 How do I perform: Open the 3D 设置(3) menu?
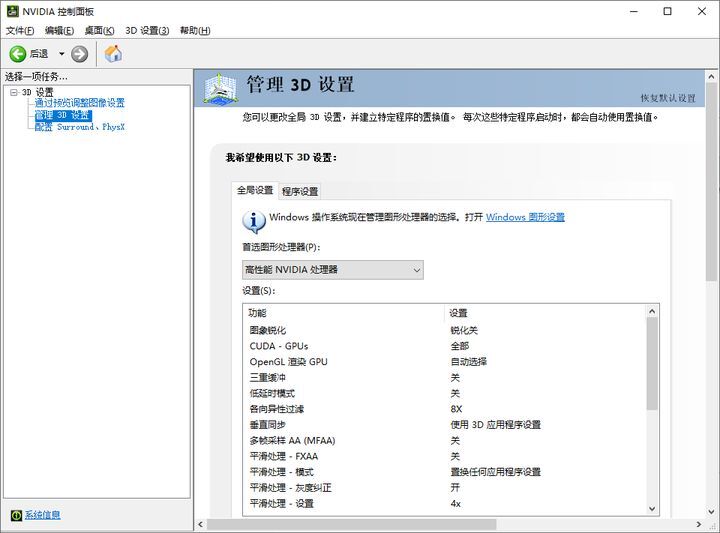click(x=147, y=30)
